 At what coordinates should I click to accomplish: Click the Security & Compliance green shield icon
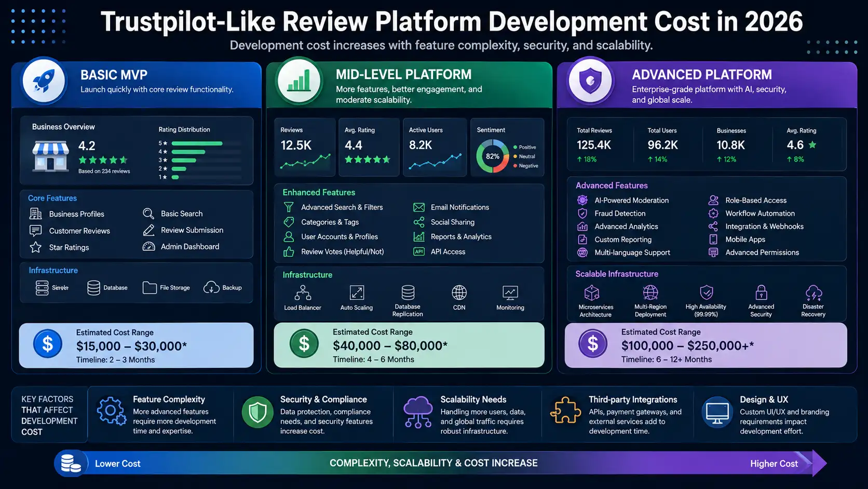pyautogui.click(x=257, y=412)
